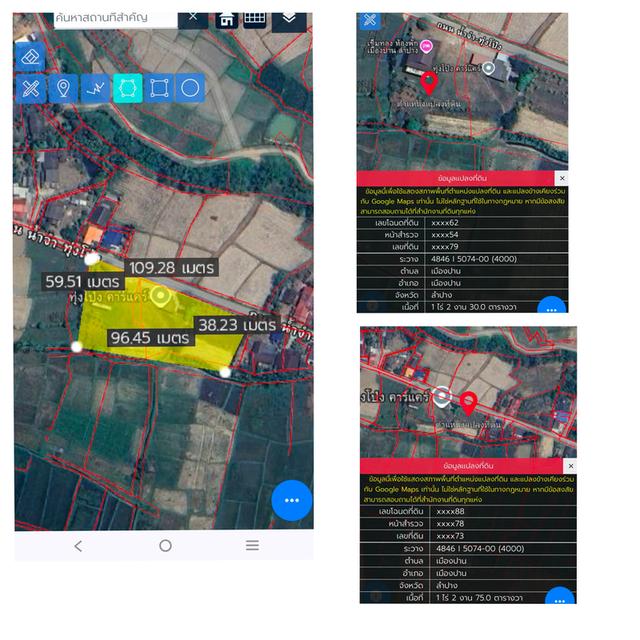Toggle the grid overlay icon
This screenshot has height=640, width=640.
(255, 19)
